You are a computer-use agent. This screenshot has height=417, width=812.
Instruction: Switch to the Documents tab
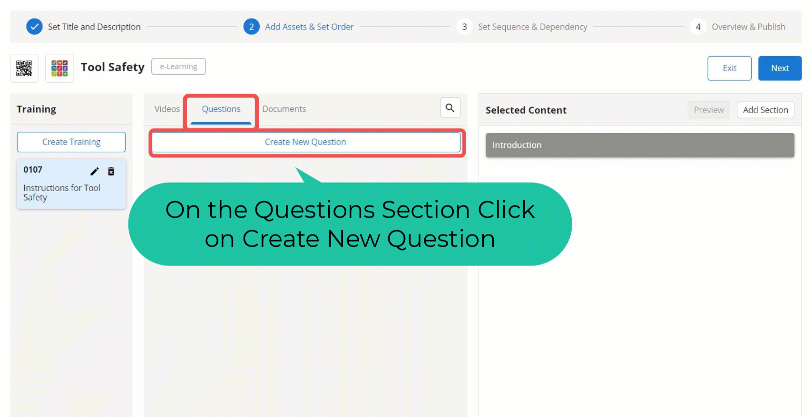[x=284, y=109]
